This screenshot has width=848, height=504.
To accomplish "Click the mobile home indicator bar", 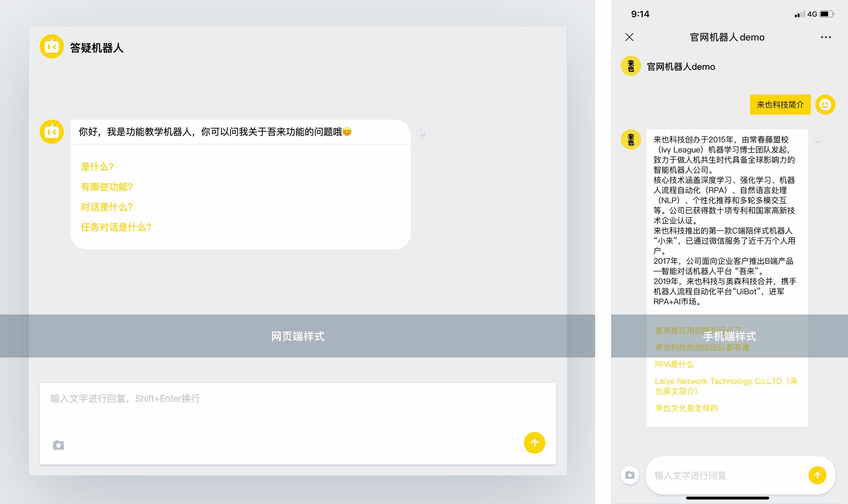I will 727,498.
